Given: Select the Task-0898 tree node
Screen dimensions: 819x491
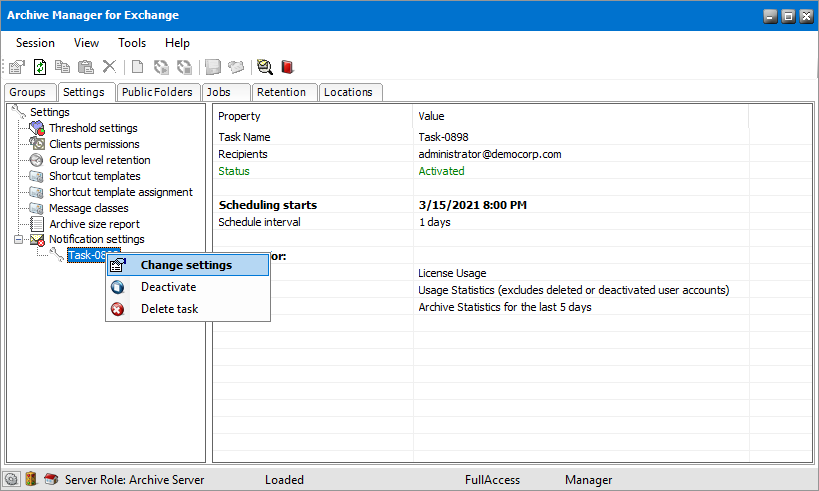Looking at the screenshot, I should coord(87,255).
